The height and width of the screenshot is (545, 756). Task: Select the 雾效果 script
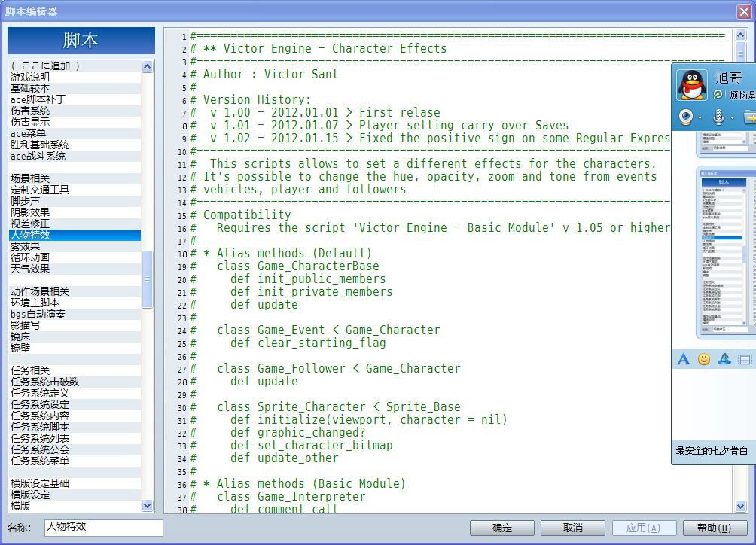tap(75, 246)
